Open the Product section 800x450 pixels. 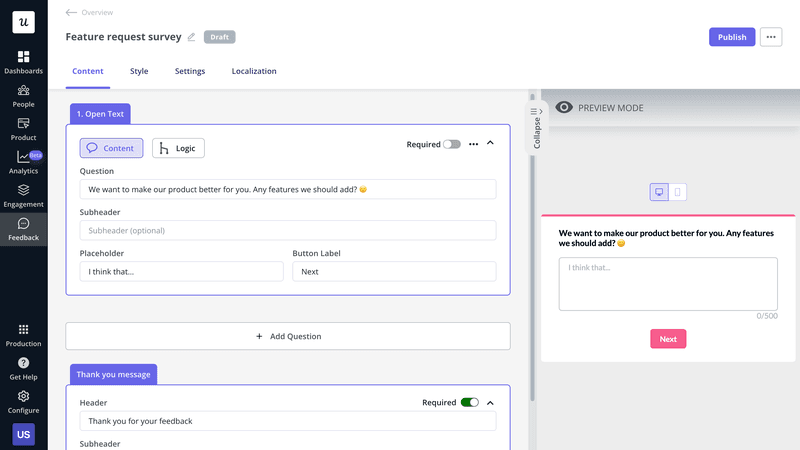23,129
